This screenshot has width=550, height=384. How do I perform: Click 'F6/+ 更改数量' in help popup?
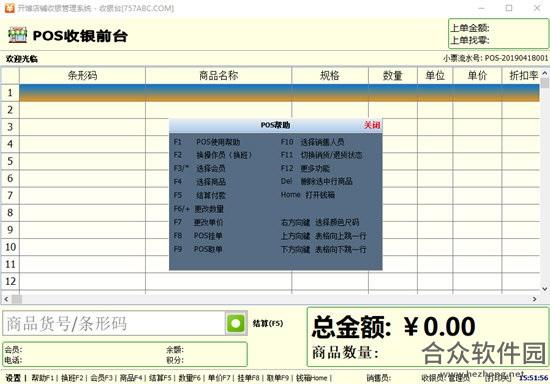click(x=199, y=209)
